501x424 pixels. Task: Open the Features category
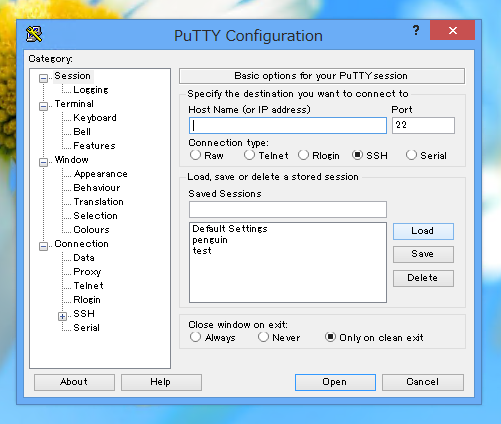(x=94, y=146)
